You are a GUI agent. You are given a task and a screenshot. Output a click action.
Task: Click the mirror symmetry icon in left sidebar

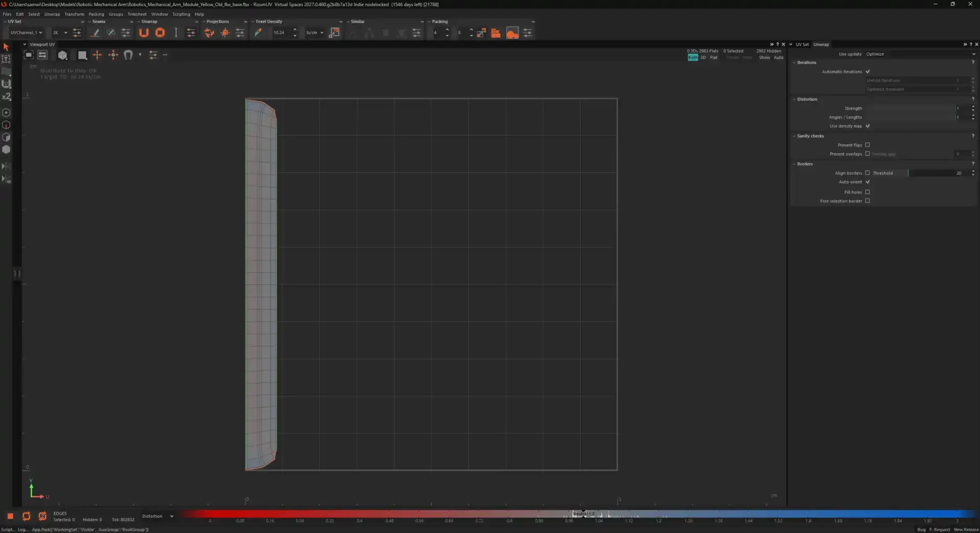[6, 166]
